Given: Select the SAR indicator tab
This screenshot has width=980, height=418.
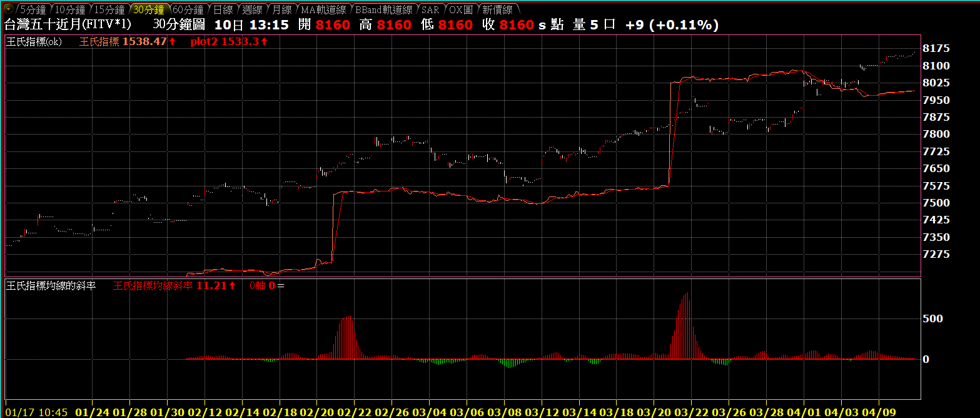Looking at the screenshot, I should pyautogui.click(x=430, y=10).
